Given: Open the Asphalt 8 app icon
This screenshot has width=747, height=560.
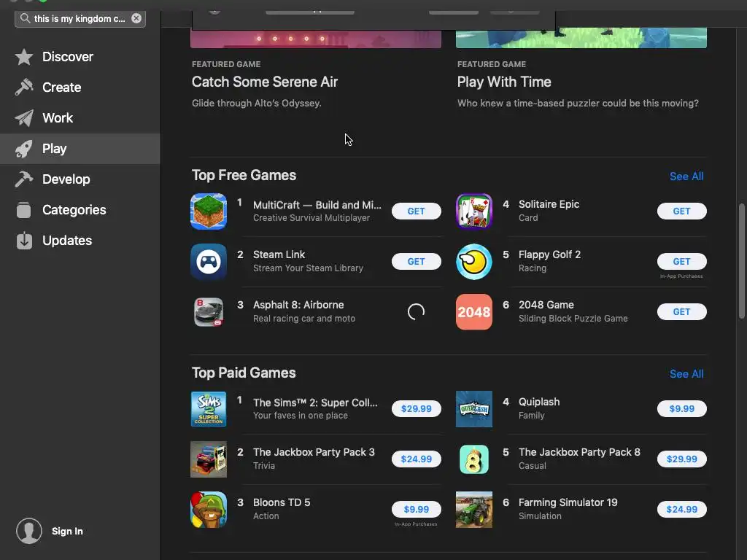Looking at the screenshot, I should tap(209, 312).
